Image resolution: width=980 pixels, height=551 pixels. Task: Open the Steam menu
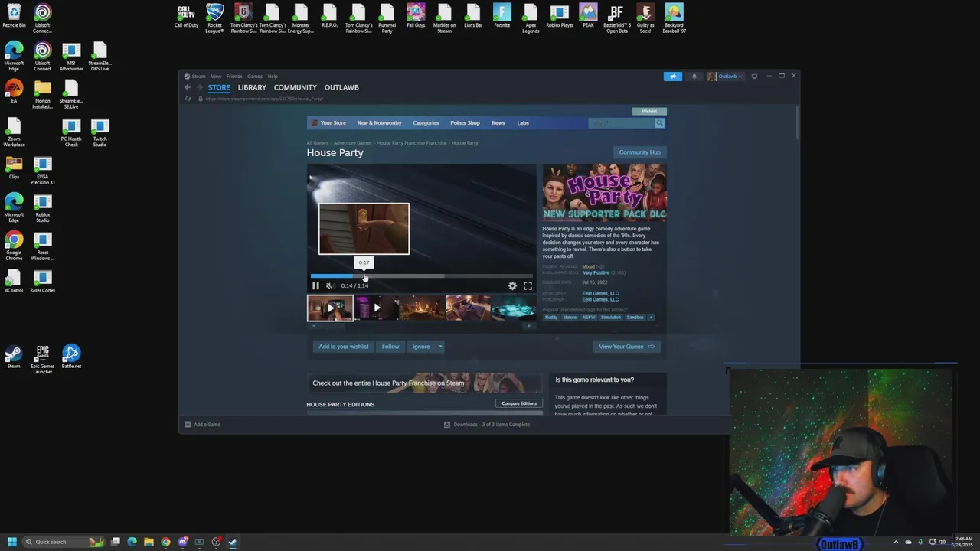point(198,76)
